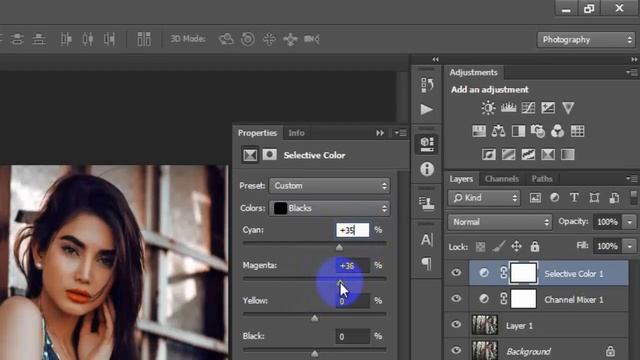Open the Preset Custom dropdown

(329, 186)
